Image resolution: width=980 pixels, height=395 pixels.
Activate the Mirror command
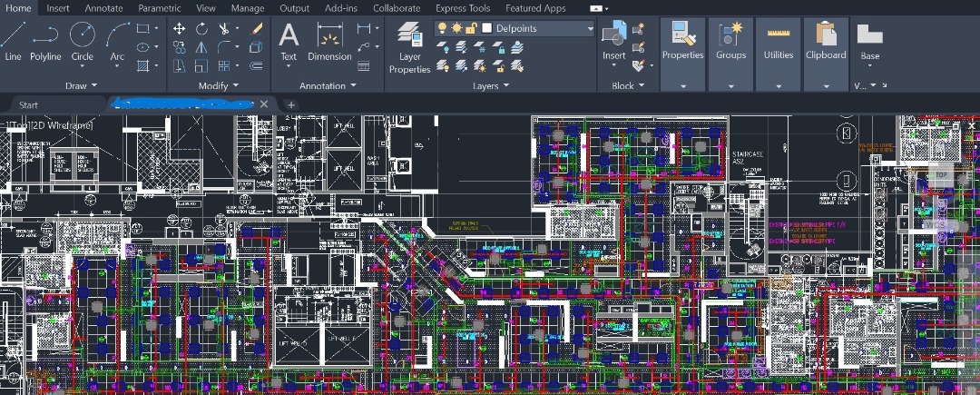point(201,47)
